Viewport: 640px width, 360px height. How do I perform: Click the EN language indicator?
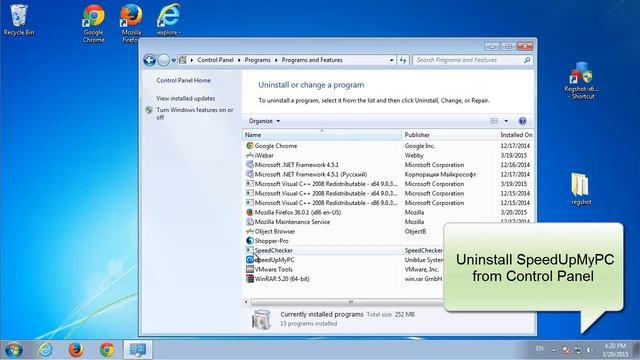pyautogui.click(x=540, y=349)
